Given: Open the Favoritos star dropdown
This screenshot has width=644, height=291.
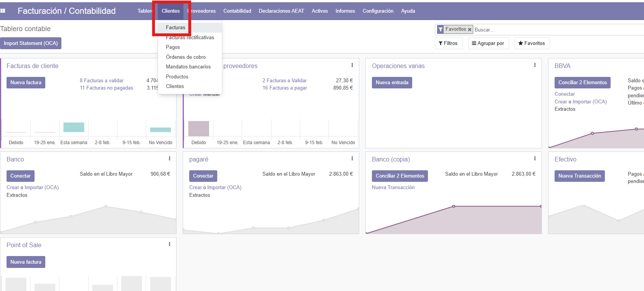Looking at the screenshot, I should coord(532,43).
